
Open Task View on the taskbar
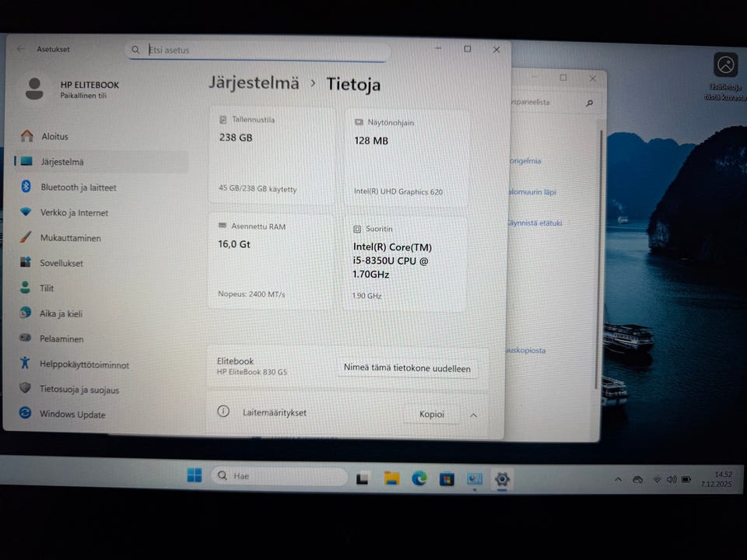coord(363,478)
